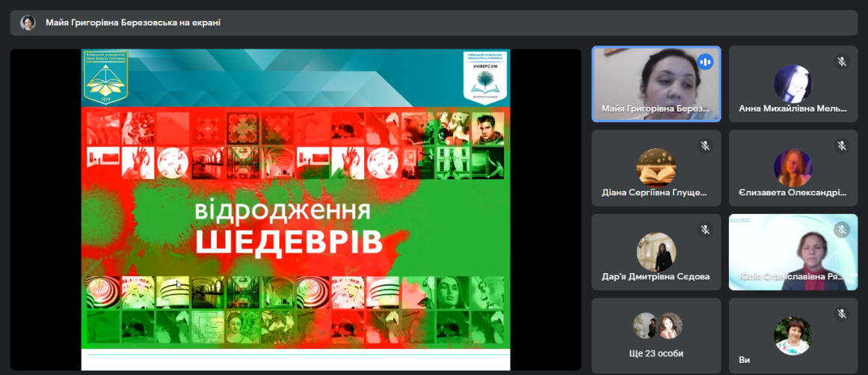Select Юлія Станіславівна video tile

tap(793, 252)
